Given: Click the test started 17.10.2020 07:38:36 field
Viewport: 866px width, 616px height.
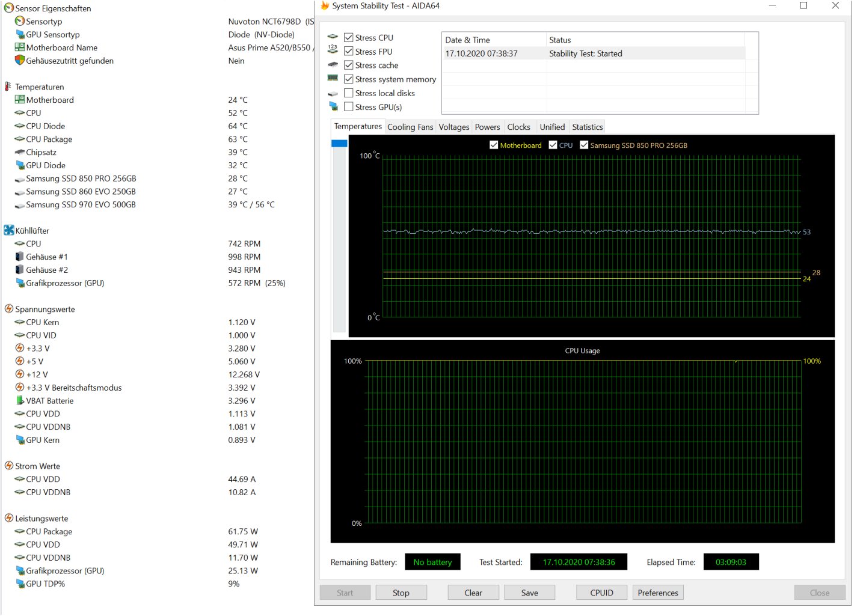Looking at the screenshot, I should click(x=579, y=562).
